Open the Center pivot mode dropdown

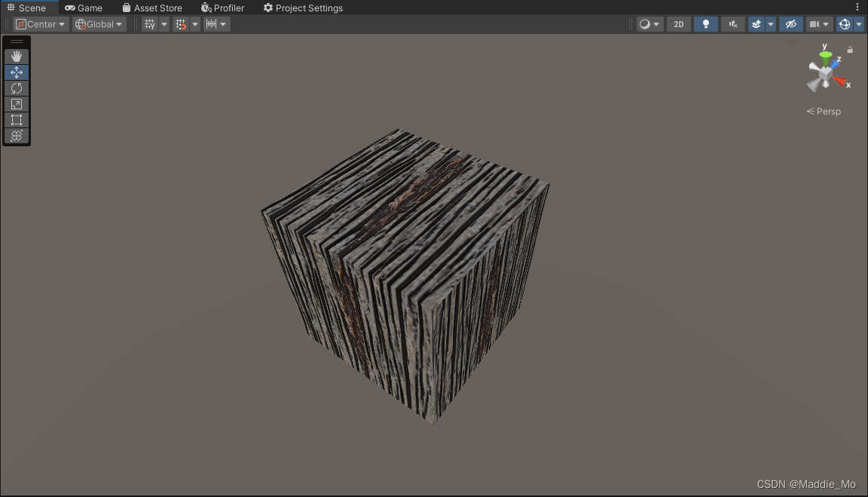(x=41, y=24)
